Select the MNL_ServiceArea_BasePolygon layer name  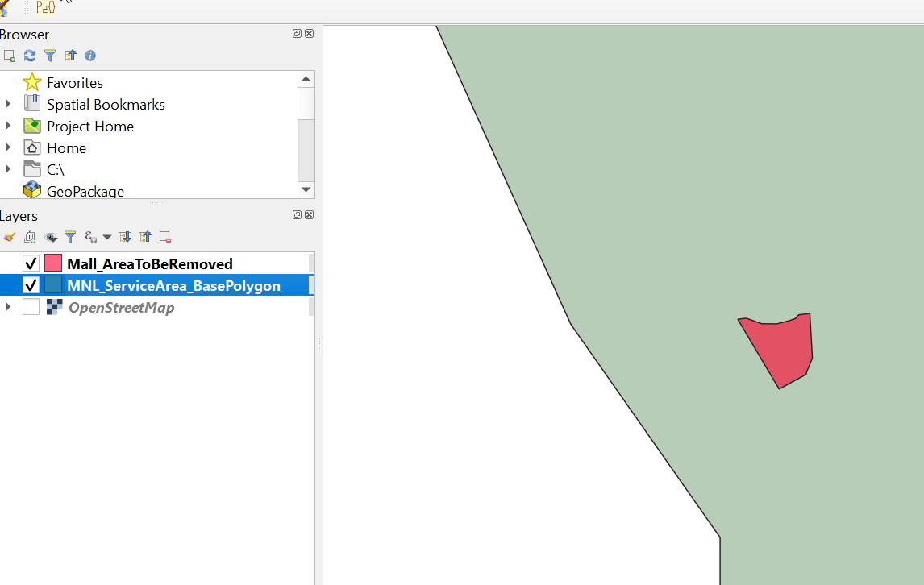(x=174, y=286)
